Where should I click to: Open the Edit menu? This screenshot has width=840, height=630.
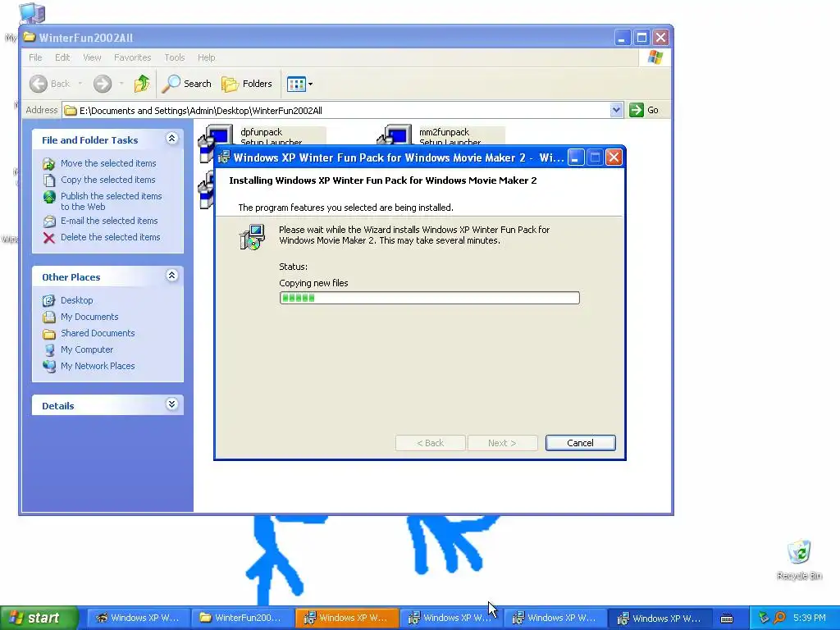(62, 57)
